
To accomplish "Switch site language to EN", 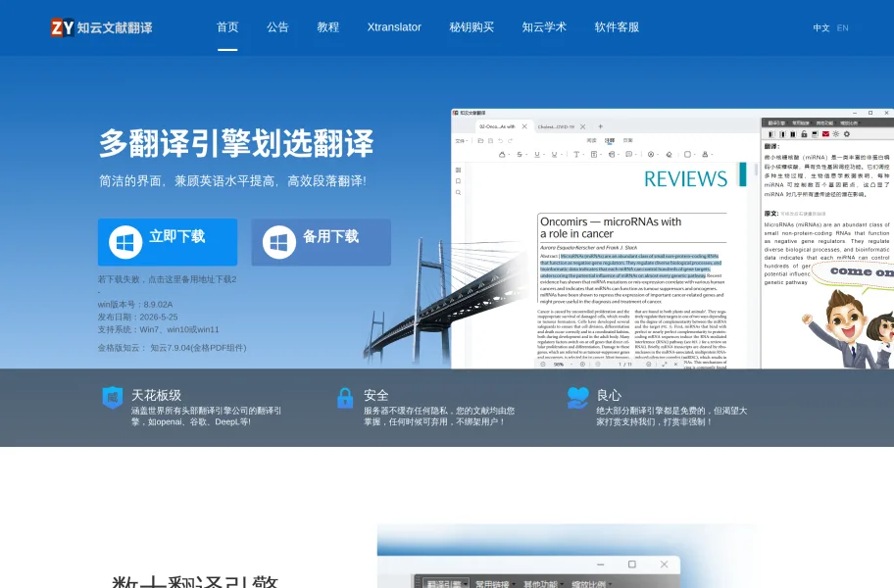I will 843,27.
